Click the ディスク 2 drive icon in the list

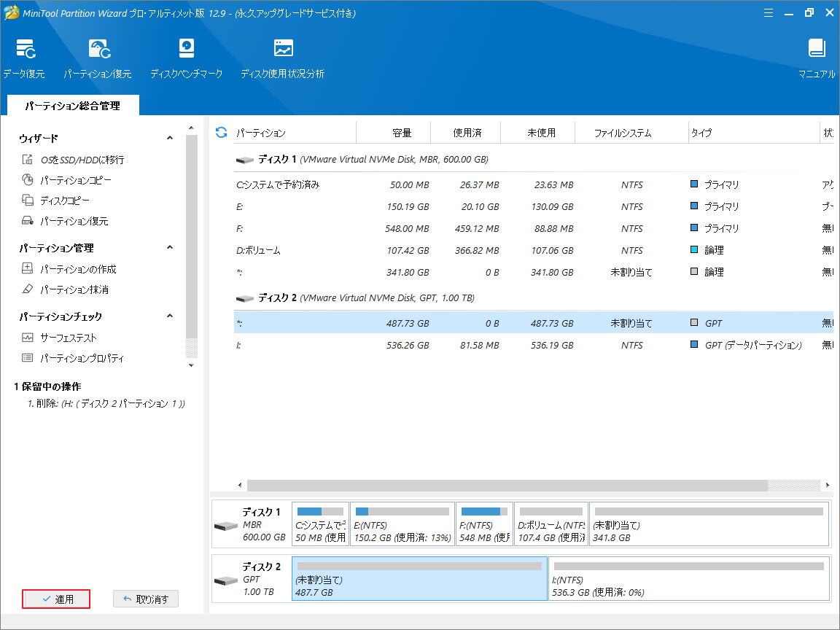tap(245, 298)
